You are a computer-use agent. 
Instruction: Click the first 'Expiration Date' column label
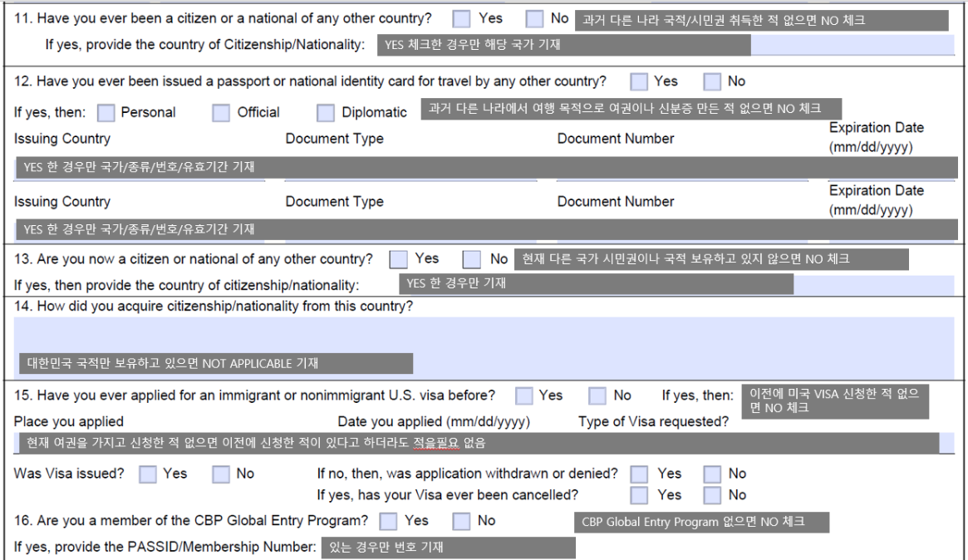pos(876,137)
